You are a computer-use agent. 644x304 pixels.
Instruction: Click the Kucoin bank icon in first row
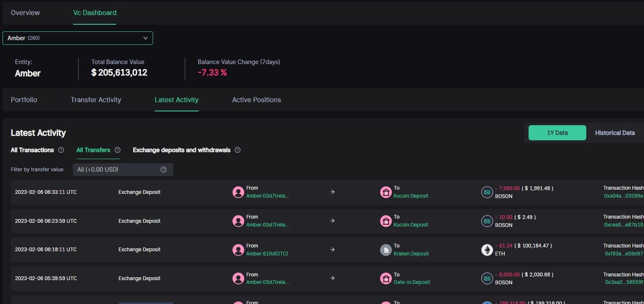[386, 192]
